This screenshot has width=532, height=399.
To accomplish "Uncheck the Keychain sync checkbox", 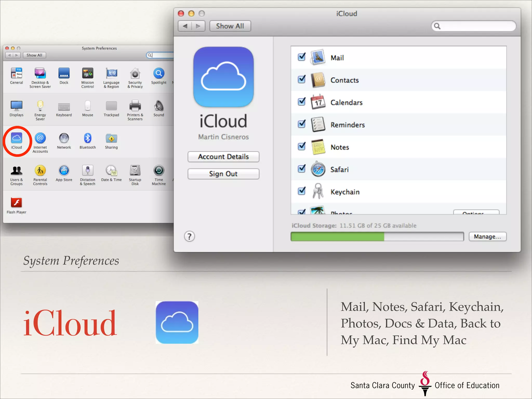I will 302,191.
